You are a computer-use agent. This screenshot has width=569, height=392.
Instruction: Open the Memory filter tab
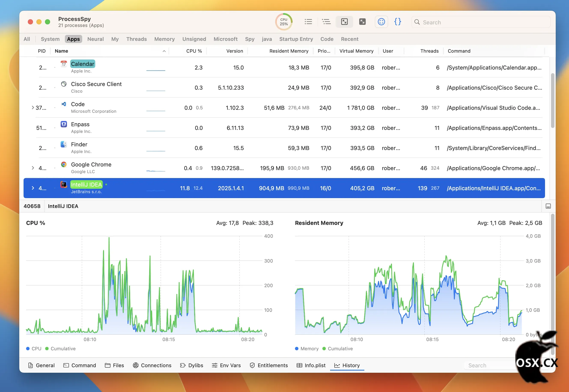(x=164, y=39)
